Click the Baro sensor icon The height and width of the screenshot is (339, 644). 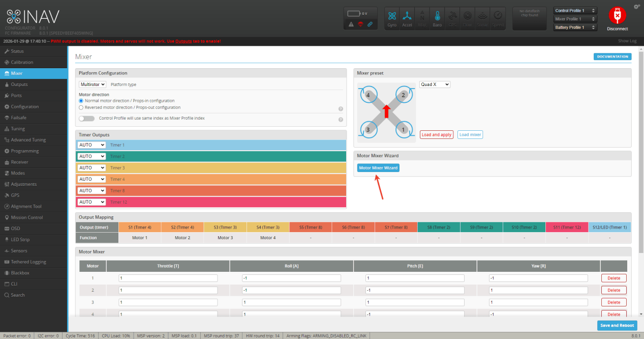click(437, 18)
